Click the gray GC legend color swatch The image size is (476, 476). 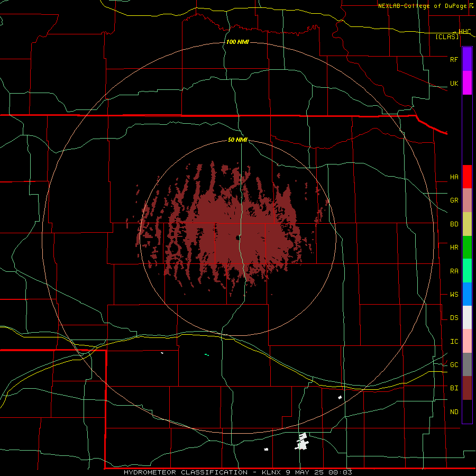[x=467, y=364]
